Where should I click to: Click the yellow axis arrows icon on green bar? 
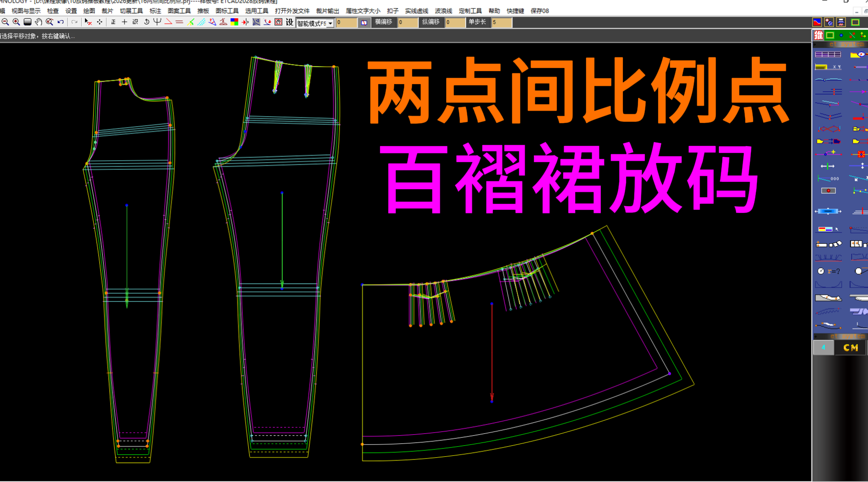[x=863, y=35]
